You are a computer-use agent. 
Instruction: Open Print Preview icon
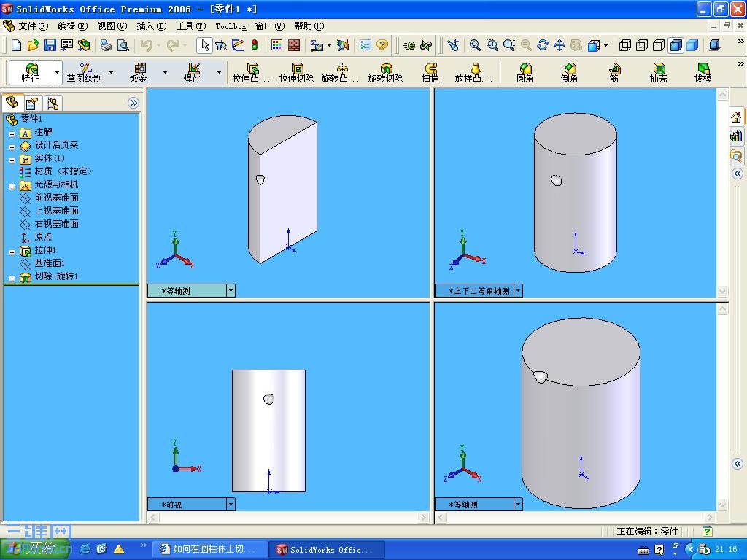coord(123,45)
